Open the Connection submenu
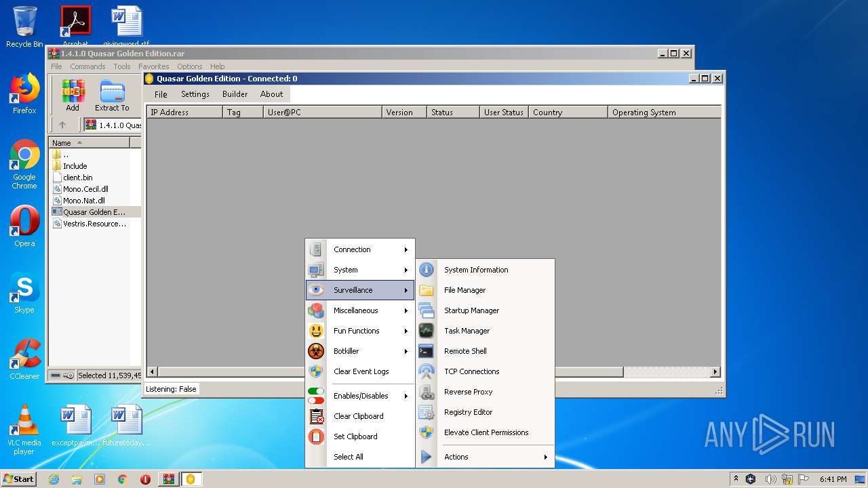Screen dimensions: 868x488 tap(360, 249)
